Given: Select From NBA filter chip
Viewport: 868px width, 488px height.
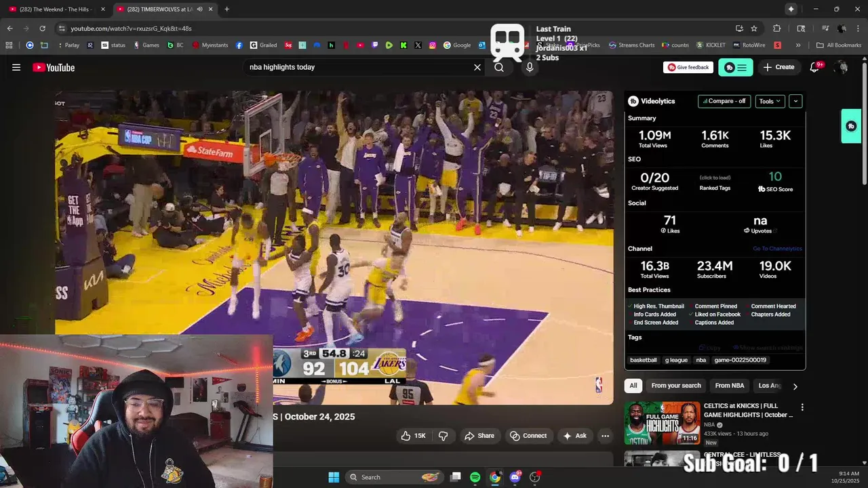Looking at the screenshot, I should 730,386.
